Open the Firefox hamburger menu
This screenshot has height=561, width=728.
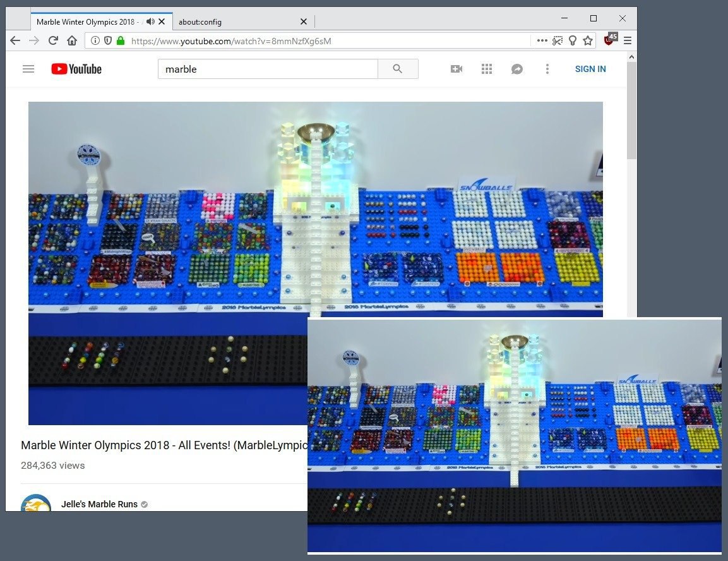tap(627, 41)
